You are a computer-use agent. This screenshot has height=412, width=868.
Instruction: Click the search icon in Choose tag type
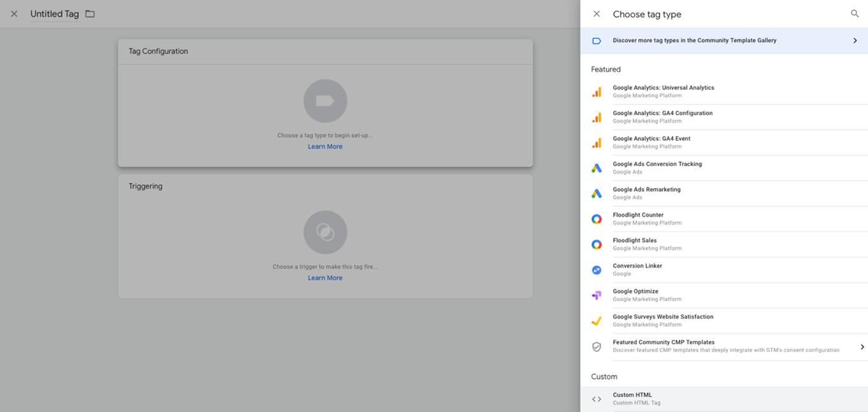tap(854, 14)
